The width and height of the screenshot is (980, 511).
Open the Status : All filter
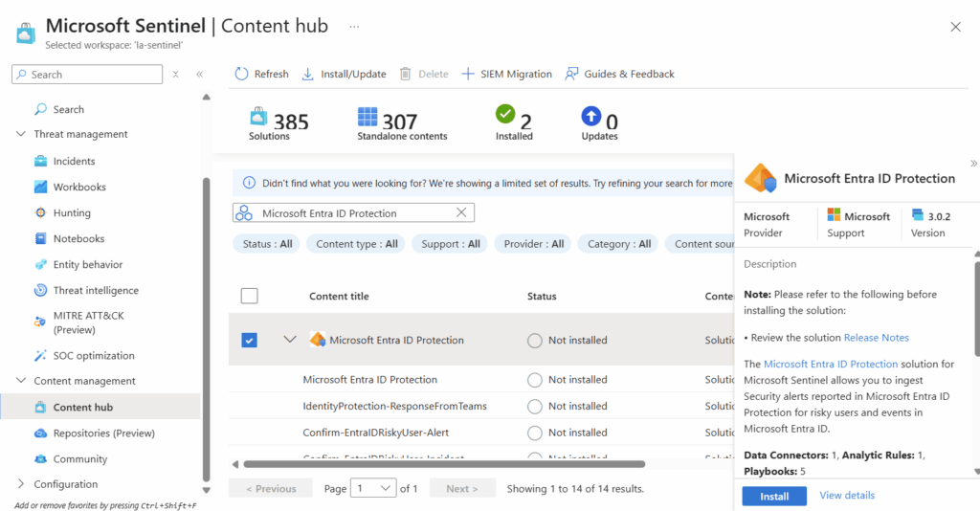click(267, 244)
